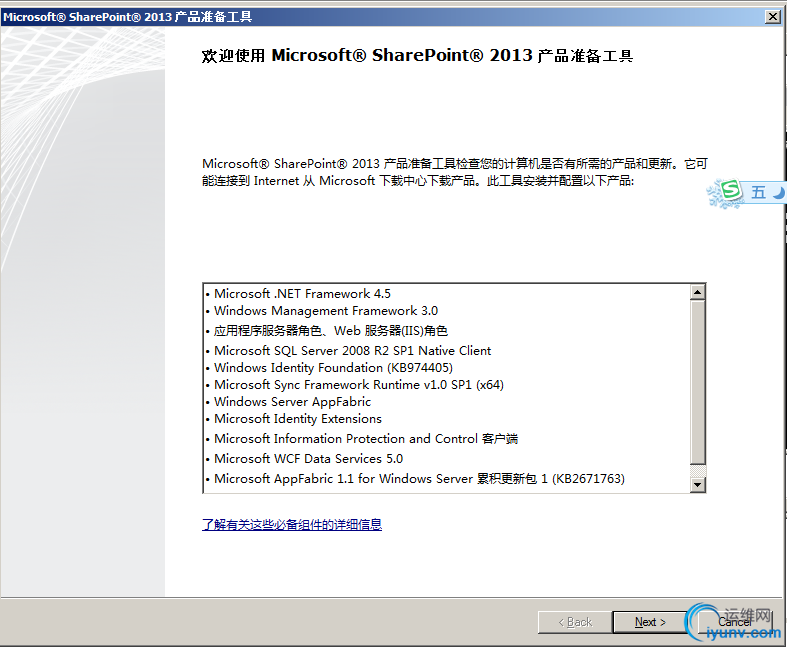Click the Next button
787x649 pixels.
point(650,622)
